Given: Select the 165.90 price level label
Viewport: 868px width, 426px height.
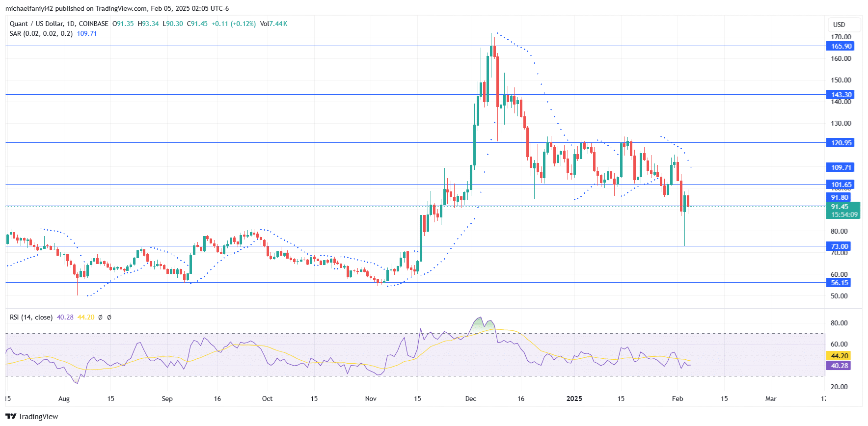Looking at the screenshot, I should point(841,46).
